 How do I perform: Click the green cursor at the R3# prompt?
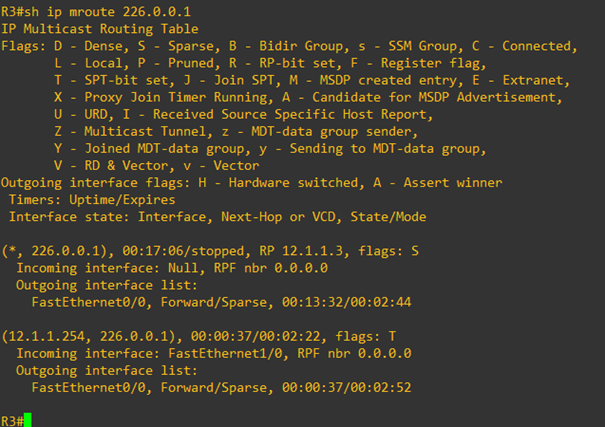(x=27, y=420)
